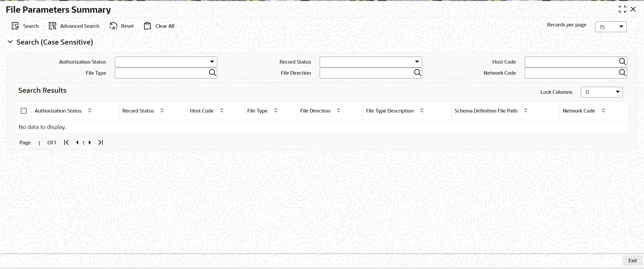Open Advanced Search
Viewport: 644px width, 269px height.
pyautogui.click(x=74, y=26)
